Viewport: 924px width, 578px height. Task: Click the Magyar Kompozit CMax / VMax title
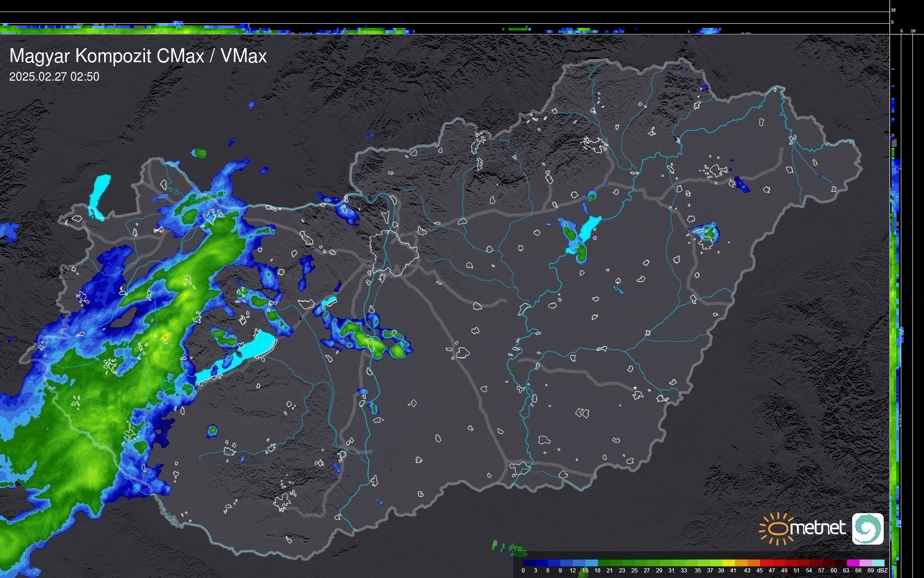138,56
